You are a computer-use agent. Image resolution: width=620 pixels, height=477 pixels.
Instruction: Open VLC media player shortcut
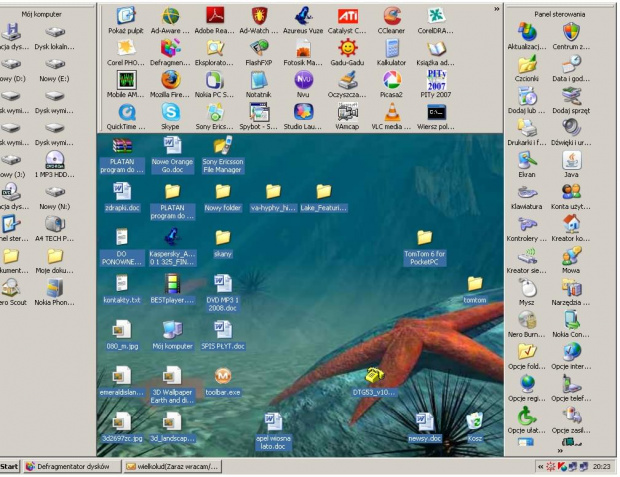(x=391, y=117)
